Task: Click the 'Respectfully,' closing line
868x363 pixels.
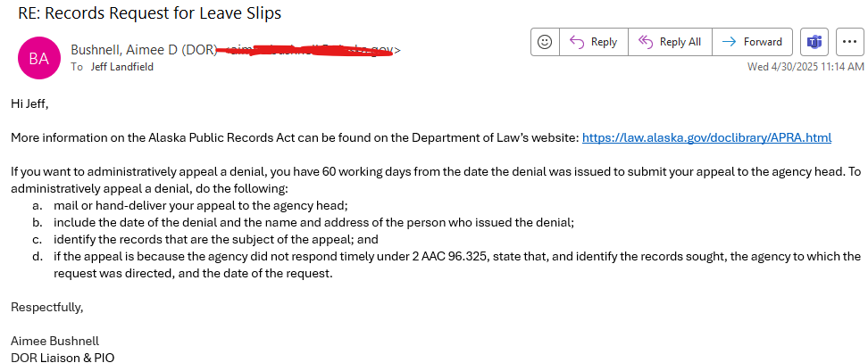Action: tap(47, 307)
